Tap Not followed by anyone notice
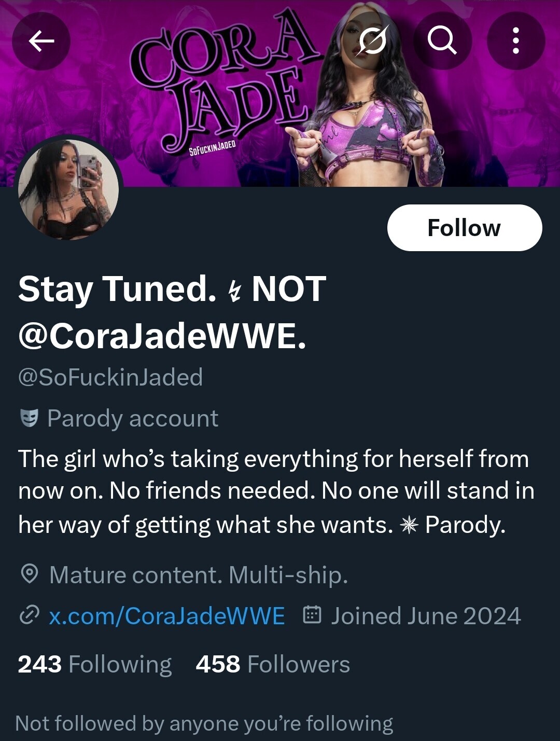 (x=204, y=723)
